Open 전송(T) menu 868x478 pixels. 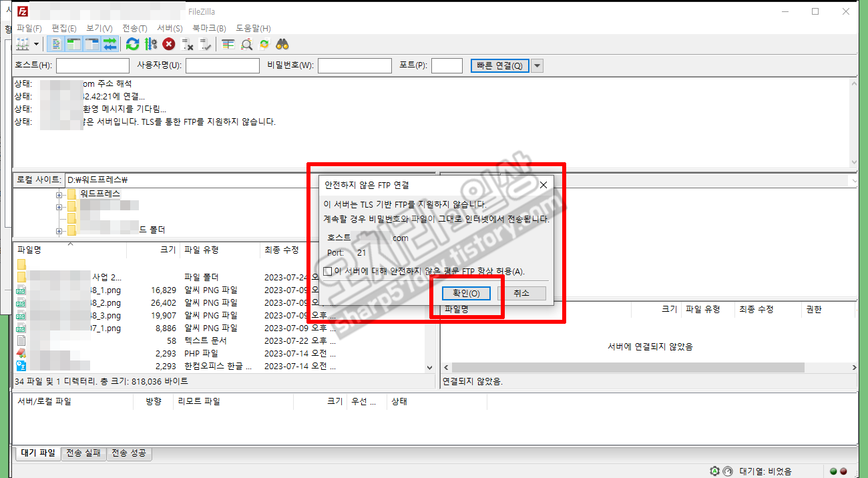[x=135, y=28]
